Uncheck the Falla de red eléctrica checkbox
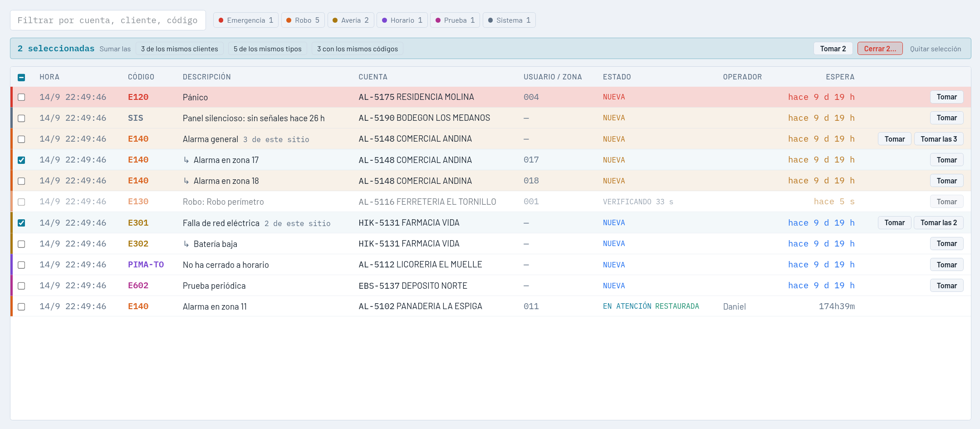Viewport: 980px width, 429px height. click(x=21, y=223)
